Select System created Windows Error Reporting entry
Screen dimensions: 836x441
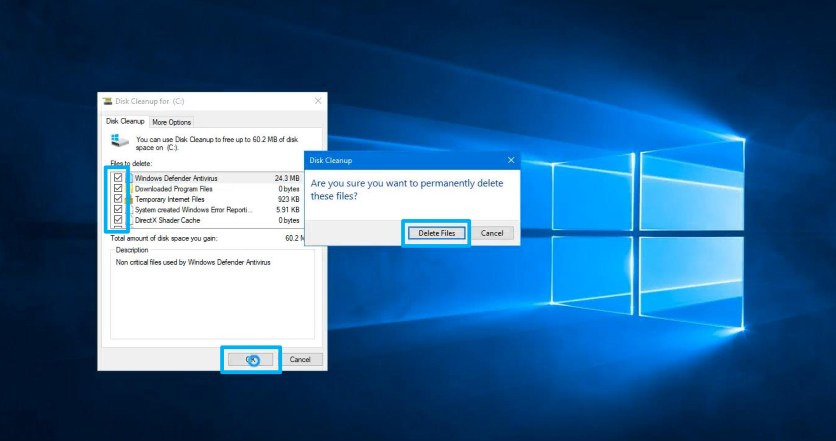(194, 210)
